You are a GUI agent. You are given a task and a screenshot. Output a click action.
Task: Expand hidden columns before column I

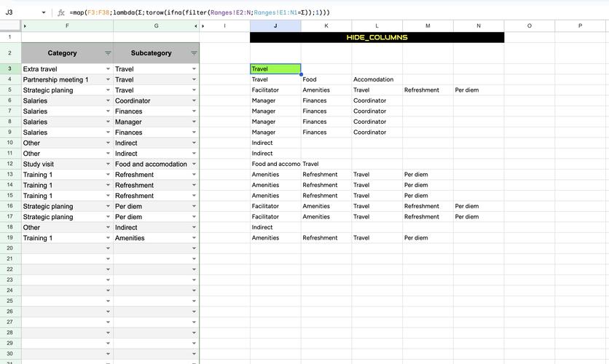tap(204, 26)
